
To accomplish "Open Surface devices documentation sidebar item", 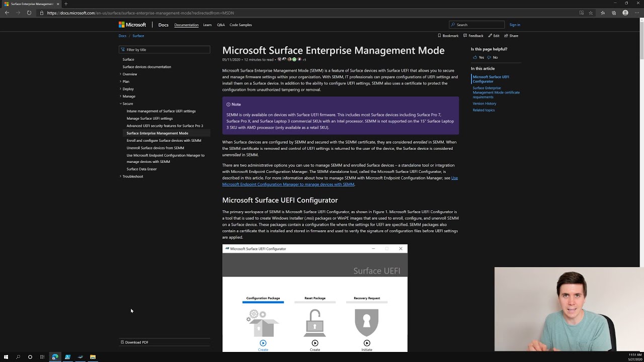I will pyautogui.click(x=146, y=67).
